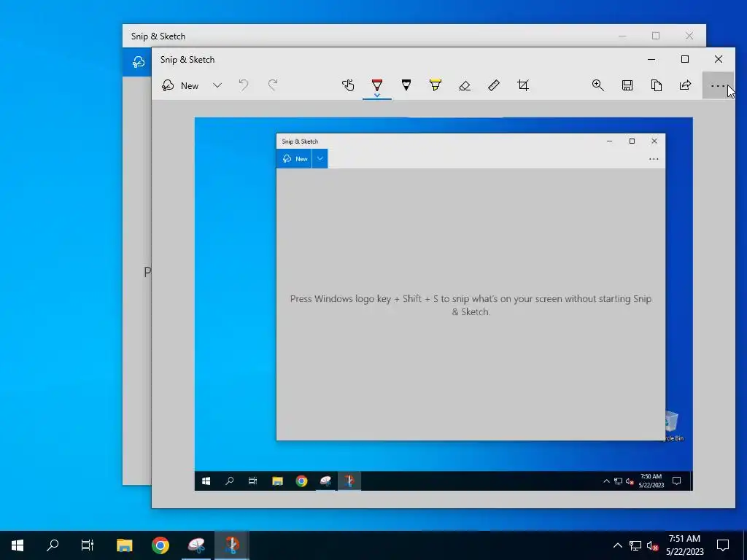
Task: Open ballpoint pen options chevron
Action: (x=377, y=96)
